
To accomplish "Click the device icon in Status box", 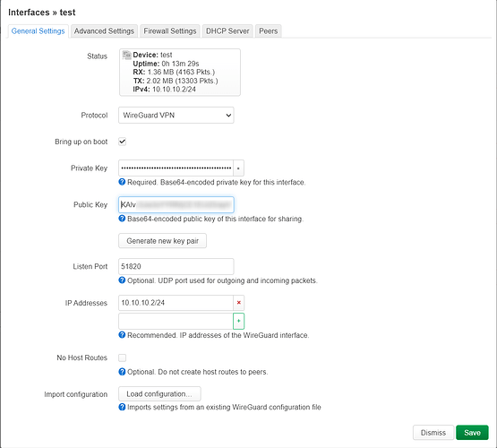I will click(x=127, y=56).
